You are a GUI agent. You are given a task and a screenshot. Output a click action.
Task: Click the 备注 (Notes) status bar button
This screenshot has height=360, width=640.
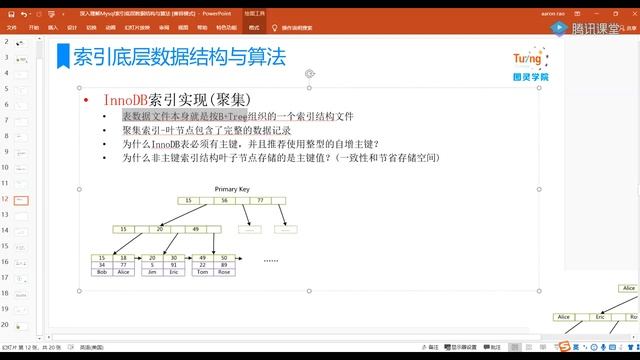click(430, 347)
